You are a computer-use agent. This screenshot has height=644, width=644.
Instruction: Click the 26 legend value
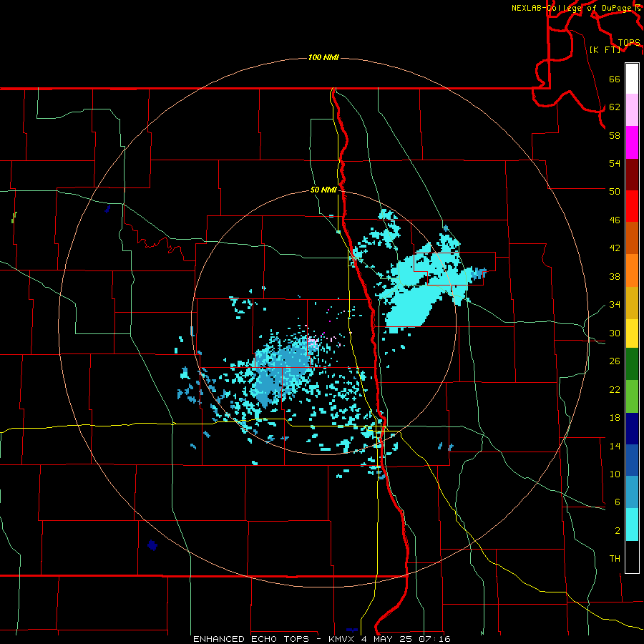point(615,361)
